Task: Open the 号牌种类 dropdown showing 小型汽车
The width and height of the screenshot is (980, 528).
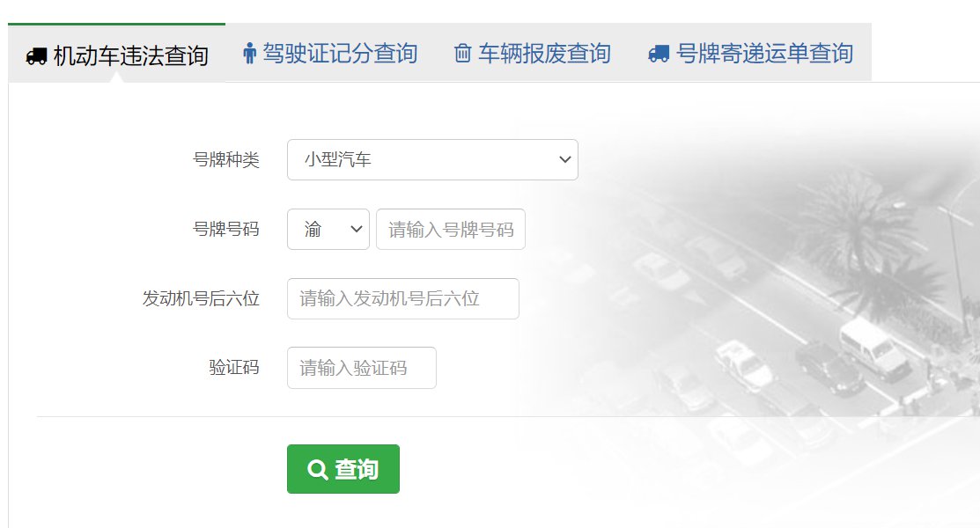Action: coord(432,160)
